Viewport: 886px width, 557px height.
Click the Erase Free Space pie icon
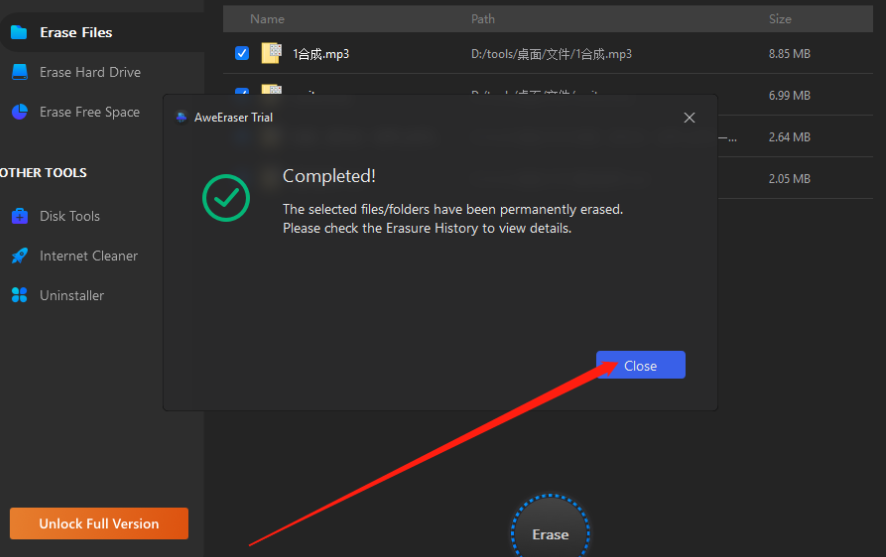[20, 112]
